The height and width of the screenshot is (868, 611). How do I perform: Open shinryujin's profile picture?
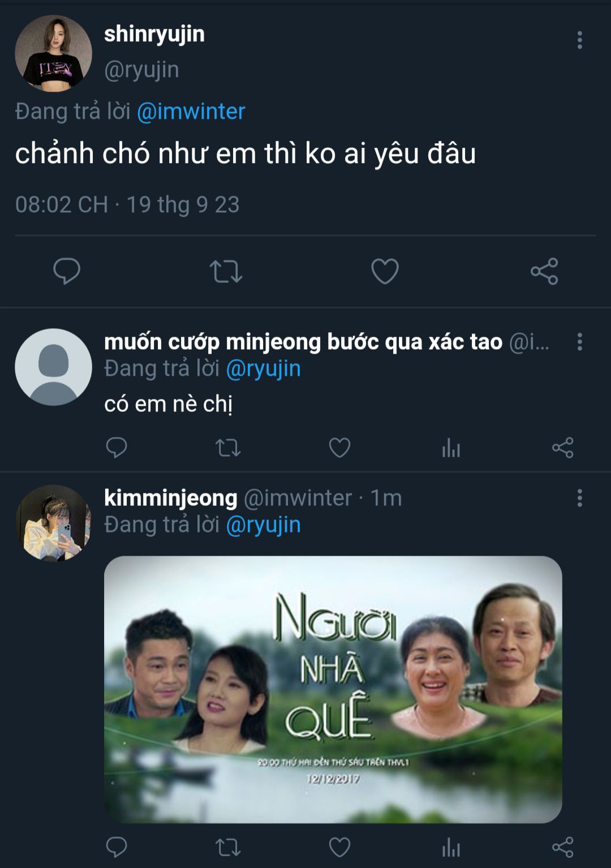[x=53, y=53]
